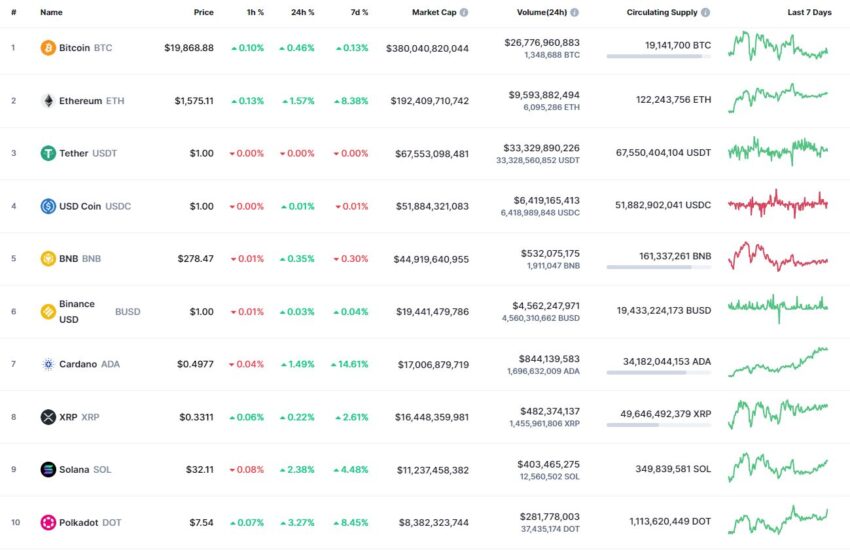Sort by the Name column header
This screenshot has width=850, height=554.
tap(51, 12)
